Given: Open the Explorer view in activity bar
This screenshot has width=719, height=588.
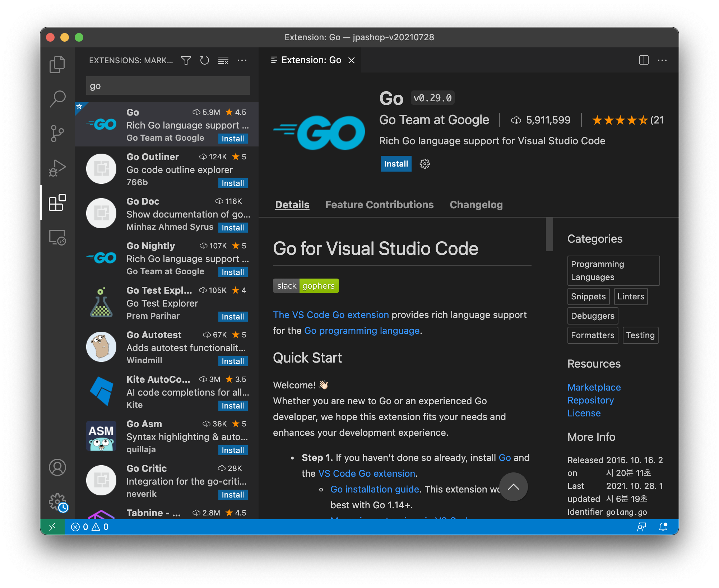Looking at the screenshot, I should (x=57, y=64).
